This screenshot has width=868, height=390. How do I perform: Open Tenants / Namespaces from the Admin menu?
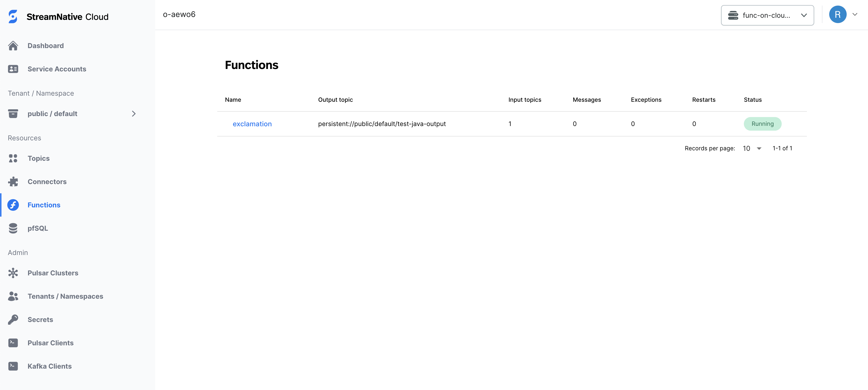(x=65, y=296)
